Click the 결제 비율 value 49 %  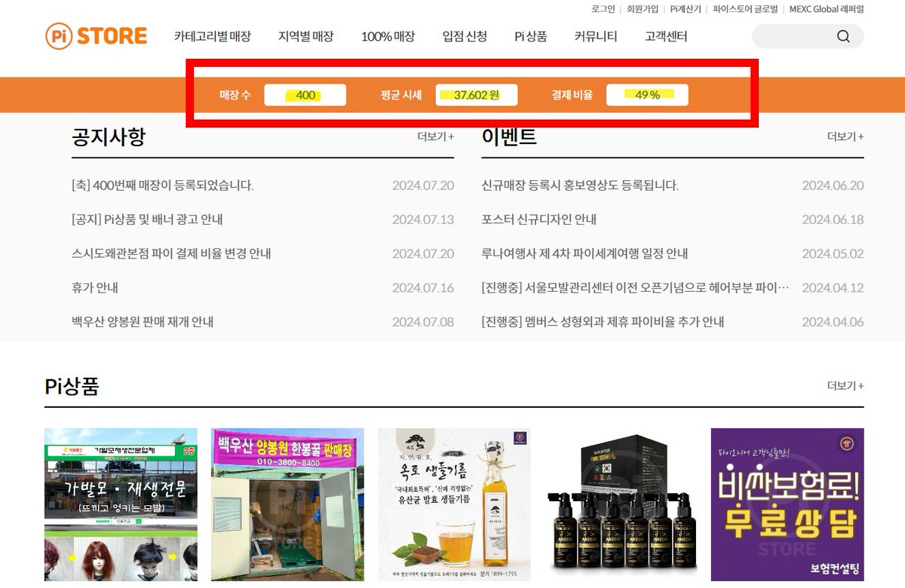click(x=647, y=95)
